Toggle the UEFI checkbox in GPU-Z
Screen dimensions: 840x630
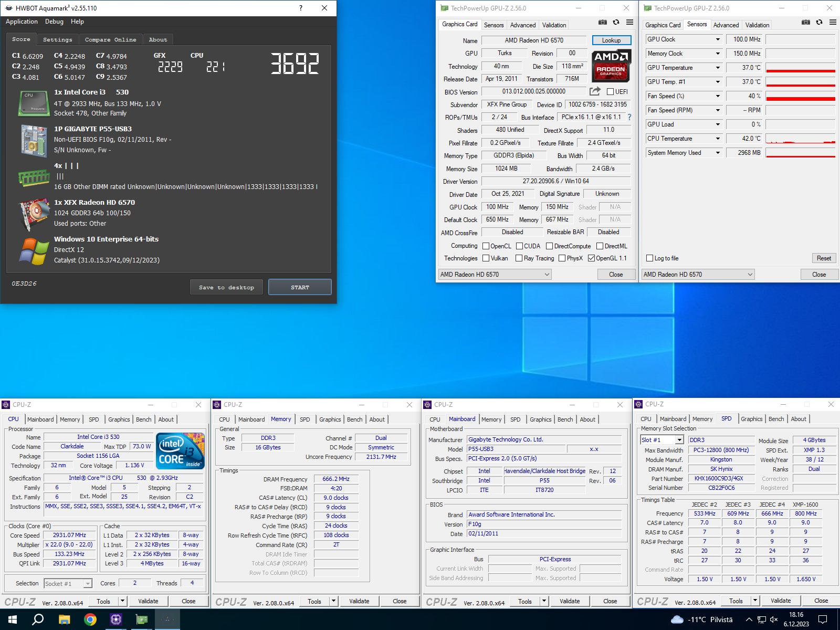(x=611, y=91)
